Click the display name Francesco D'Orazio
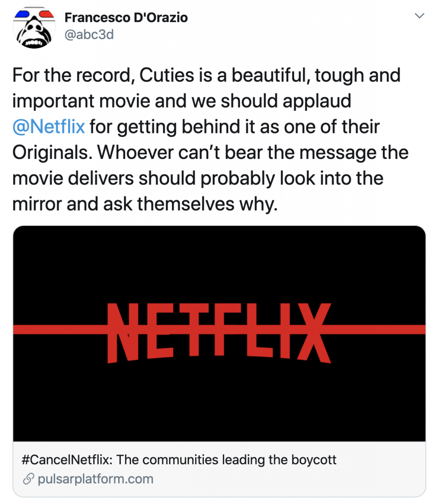The height and width of the screenshot is (504, 438). pyautogui.click(x=126, y=18)
